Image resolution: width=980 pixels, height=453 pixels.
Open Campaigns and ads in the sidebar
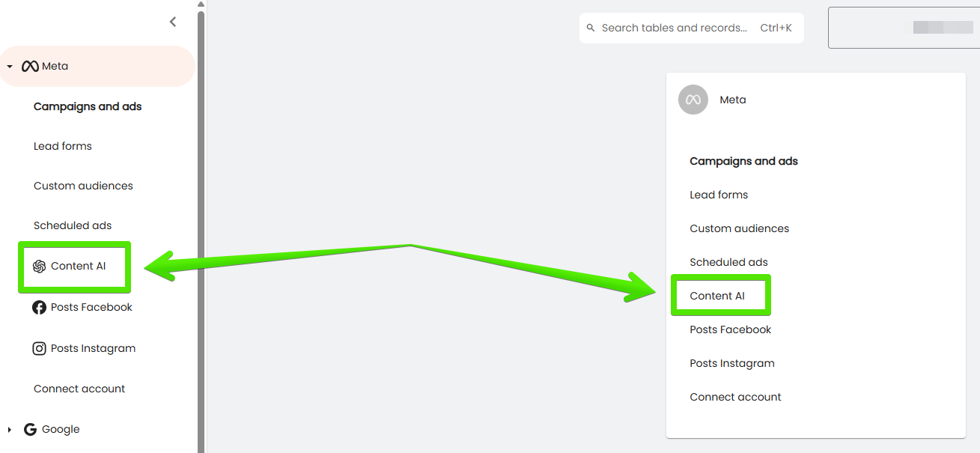click(88, 106)
